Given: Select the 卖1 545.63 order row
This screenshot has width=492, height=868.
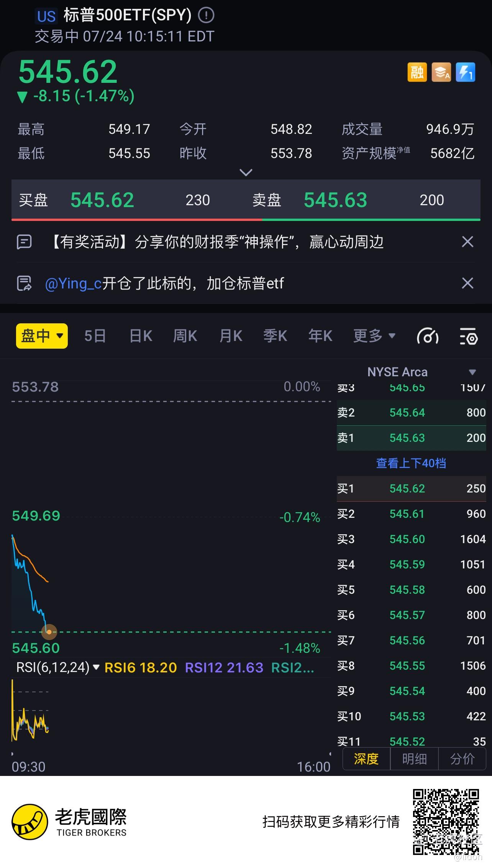Looking at the screenshot, I should pyautogui.click(x=411, y=438).
